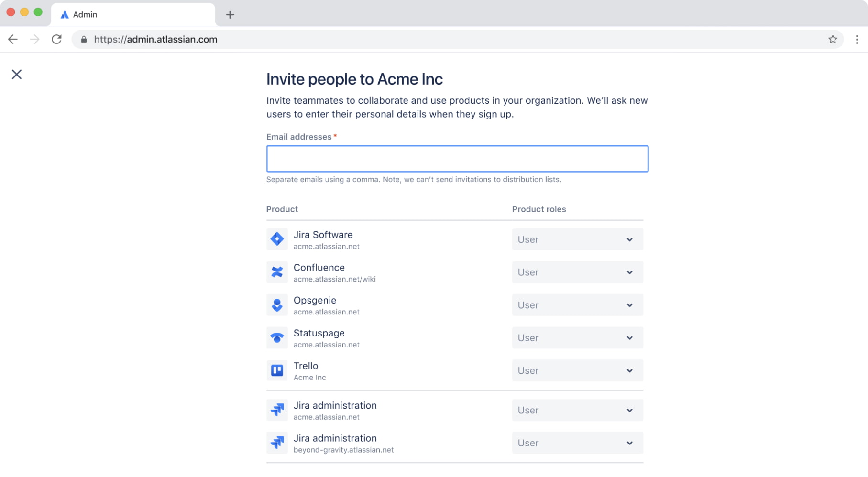Select the Admin browser tab
Screen dimensions: 868x477
[x=133, y=15]
